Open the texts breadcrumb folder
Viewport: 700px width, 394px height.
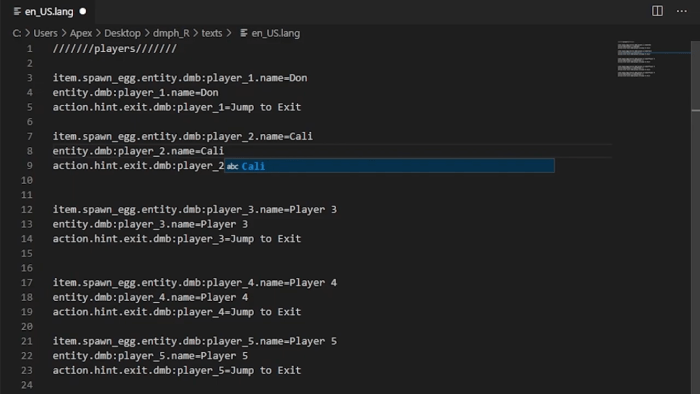pos(212,33)
